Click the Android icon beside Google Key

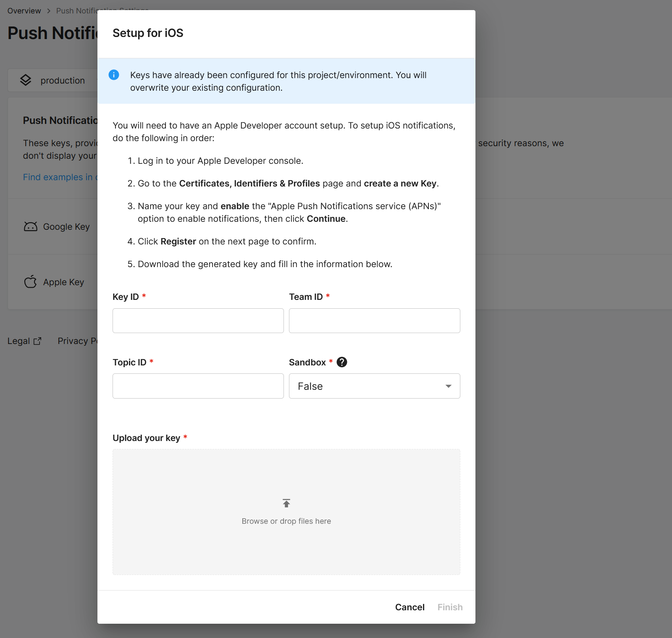pyautogui.click(x=30, y=227)
